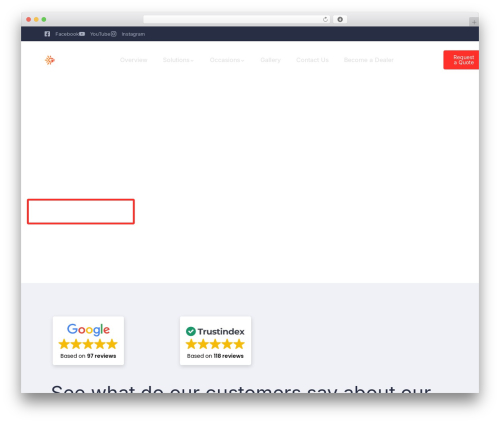Screen dimensions: 500x423
Task: Click the orange site logo
Action: [x=50, y=60]
